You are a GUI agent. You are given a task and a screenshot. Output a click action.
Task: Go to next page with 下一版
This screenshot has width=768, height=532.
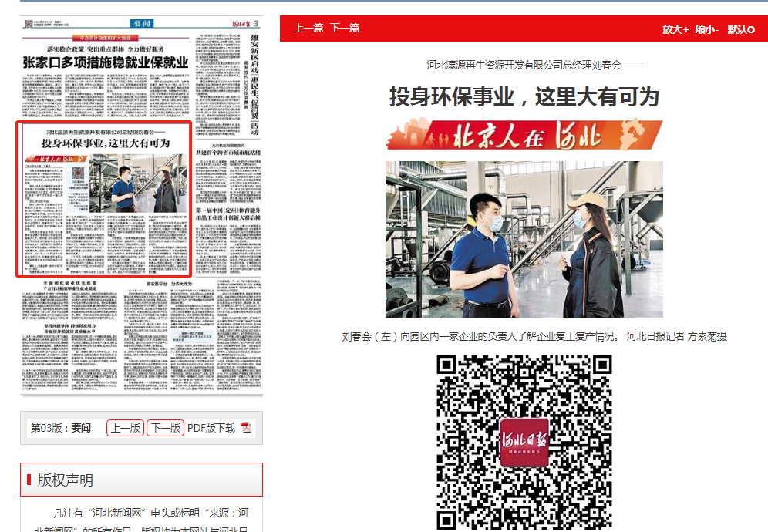pyautogui.click(x=165, y=428)
